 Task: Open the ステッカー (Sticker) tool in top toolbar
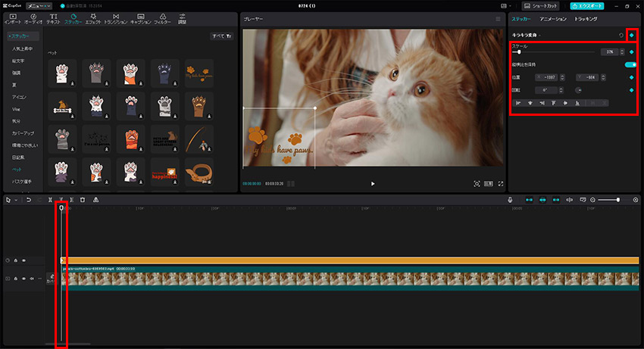[73, 18]
